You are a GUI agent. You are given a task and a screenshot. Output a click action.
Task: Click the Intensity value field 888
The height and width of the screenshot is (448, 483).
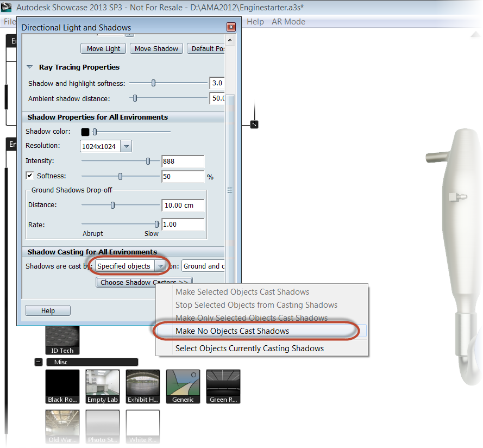point(183,161)
